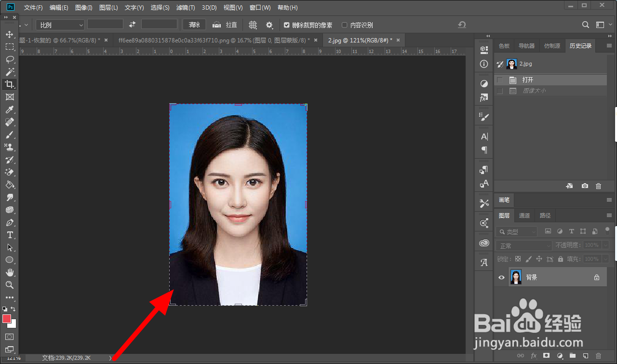Select the Eraser tool
Screen dimensions: 617x364
9,172
